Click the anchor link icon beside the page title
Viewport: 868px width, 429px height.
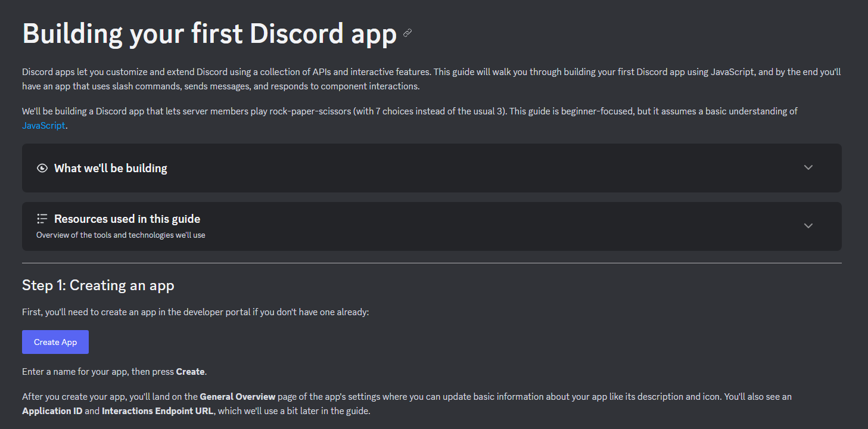click(407, 33)
